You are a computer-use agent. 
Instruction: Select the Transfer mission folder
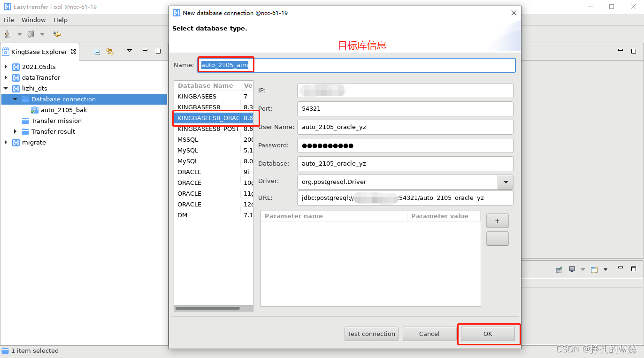point(56,121)
